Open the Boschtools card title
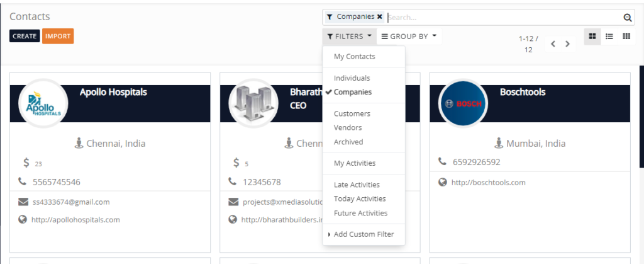This screenshot has height=264, width=644. [x=523, y=92]
